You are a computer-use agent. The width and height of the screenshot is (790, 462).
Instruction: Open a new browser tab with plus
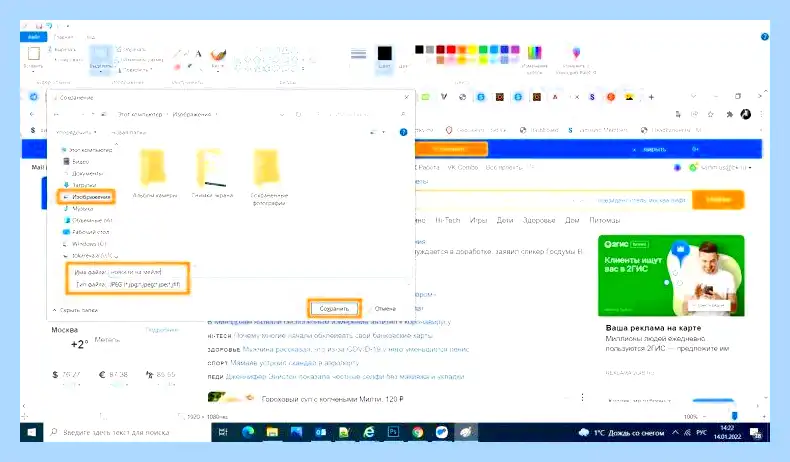(651, 97)
